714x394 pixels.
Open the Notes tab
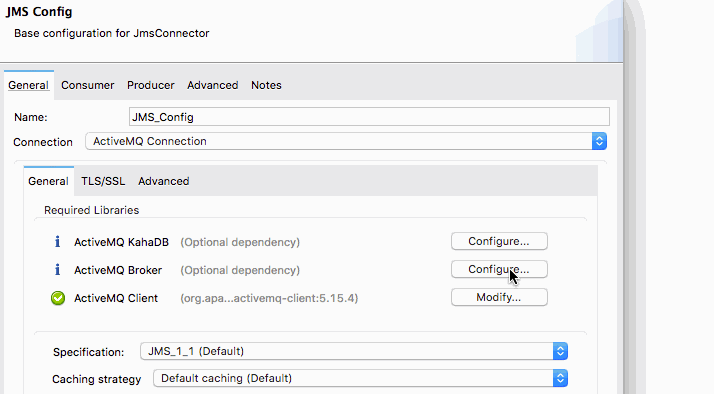(266, 85)
